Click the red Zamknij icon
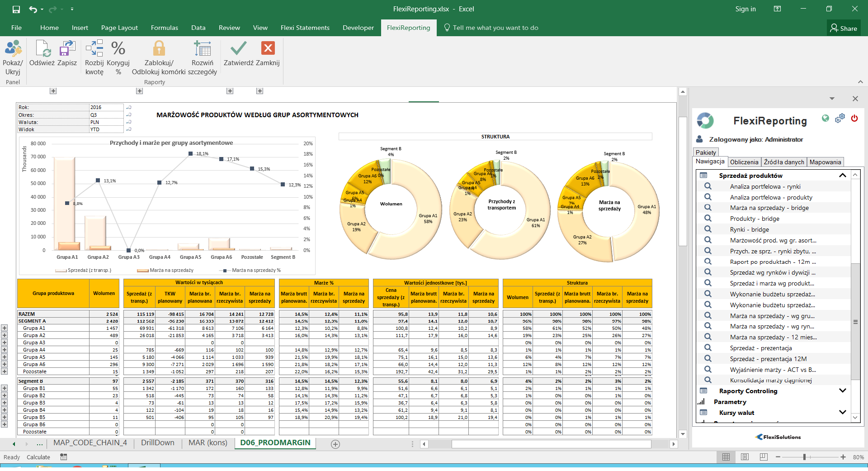Image resolution: width=868 pixels, height=471 pixels. pos(268,48)
